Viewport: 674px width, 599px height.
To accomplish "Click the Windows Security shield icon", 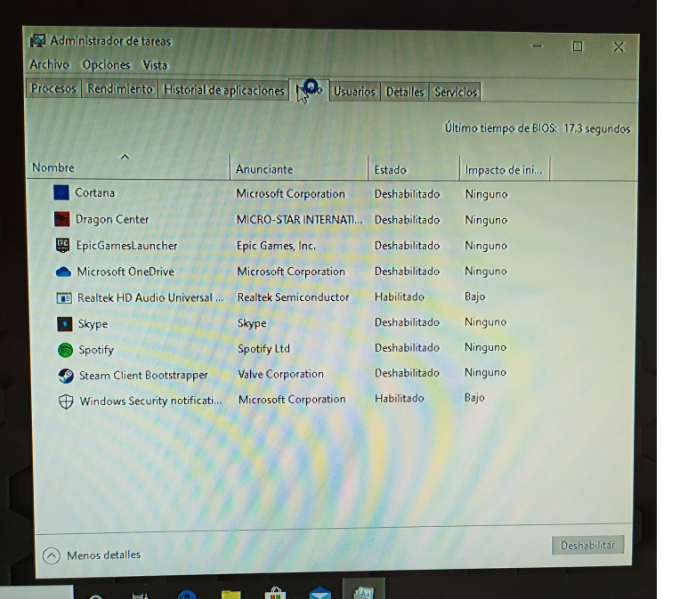I will click(66, 401).
